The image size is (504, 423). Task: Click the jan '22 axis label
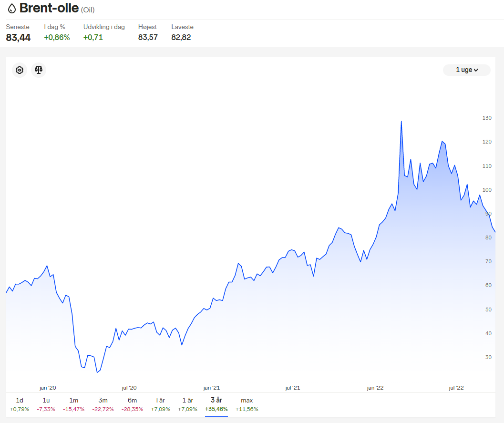pyautogui.click(x=375, y=388)
